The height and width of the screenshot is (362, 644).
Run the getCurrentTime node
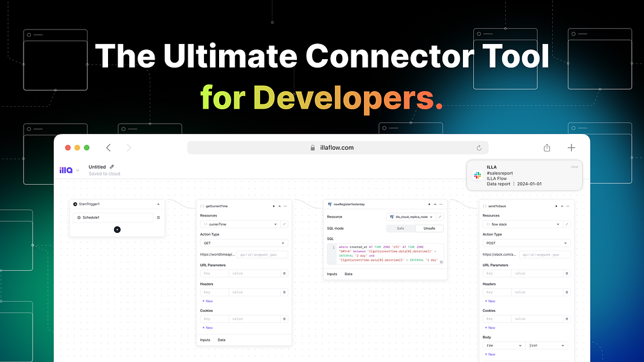click(273, 206)
